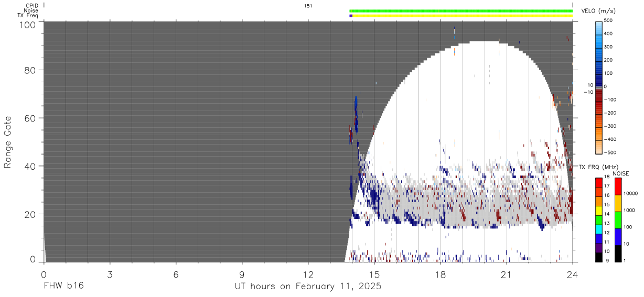The height and width of the screenshot is (297, 644).
Task: Click the yellow TX frequency bar
Action: tap(463, 16)
